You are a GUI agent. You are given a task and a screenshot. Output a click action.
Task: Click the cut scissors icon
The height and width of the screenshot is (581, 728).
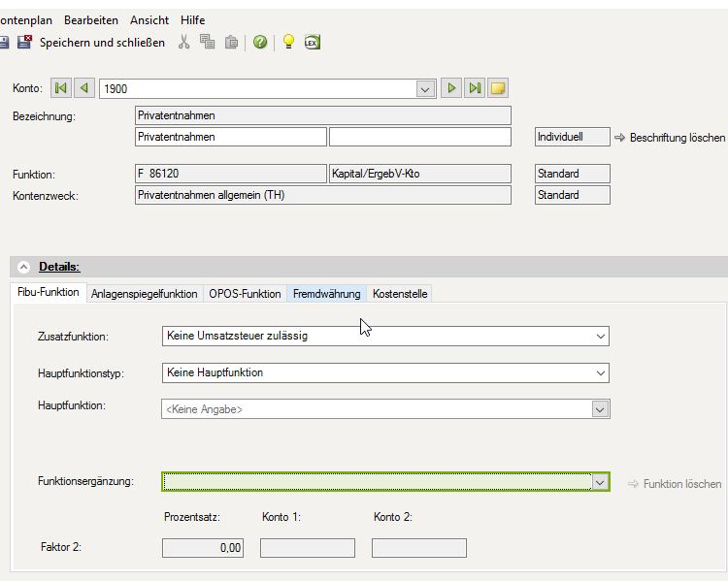[183, 43]
